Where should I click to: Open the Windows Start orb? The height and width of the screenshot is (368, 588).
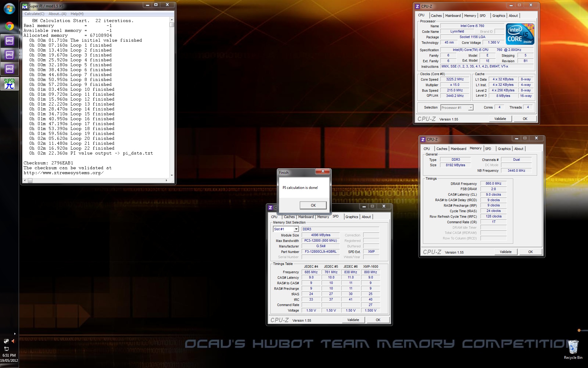9,9
